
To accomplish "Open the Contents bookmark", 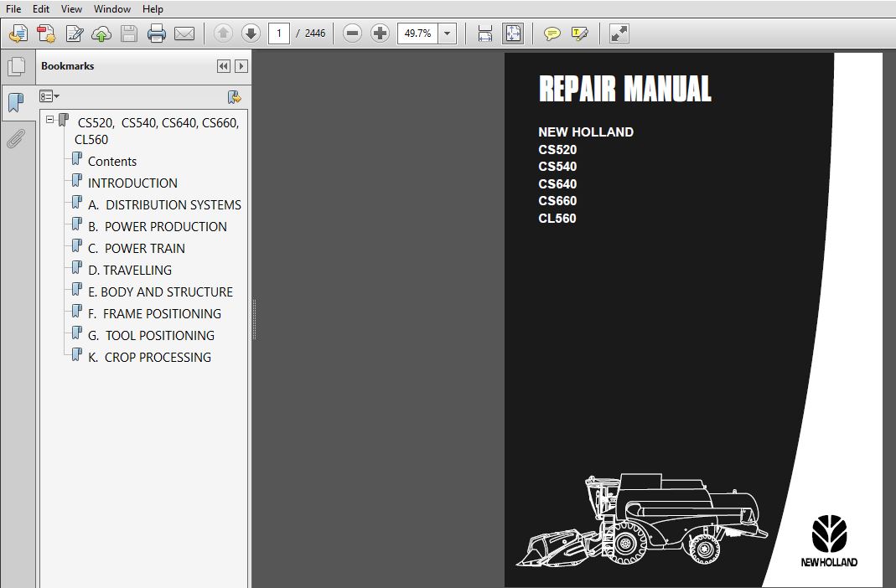I will coord(112,162).
